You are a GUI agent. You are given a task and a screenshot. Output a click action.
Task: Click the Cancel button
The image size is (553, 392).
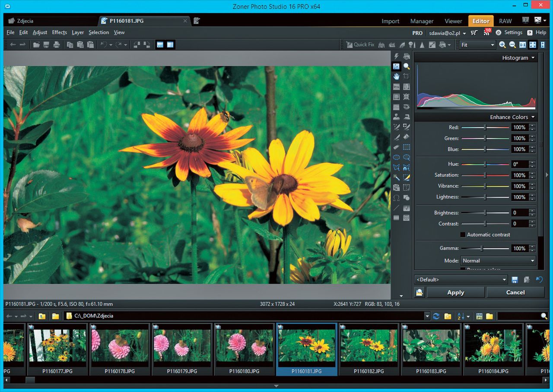tap(515, 293)
